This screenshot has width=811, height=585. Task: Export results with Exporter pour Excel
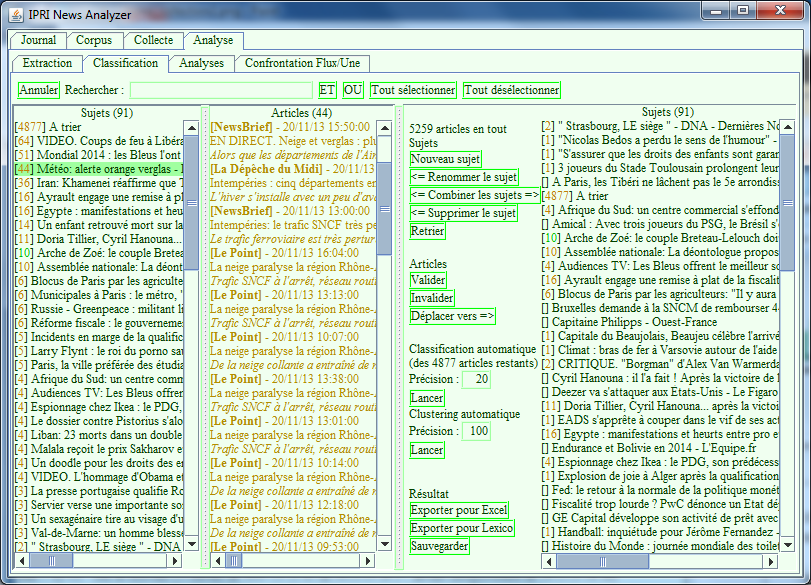click(459, 510)
